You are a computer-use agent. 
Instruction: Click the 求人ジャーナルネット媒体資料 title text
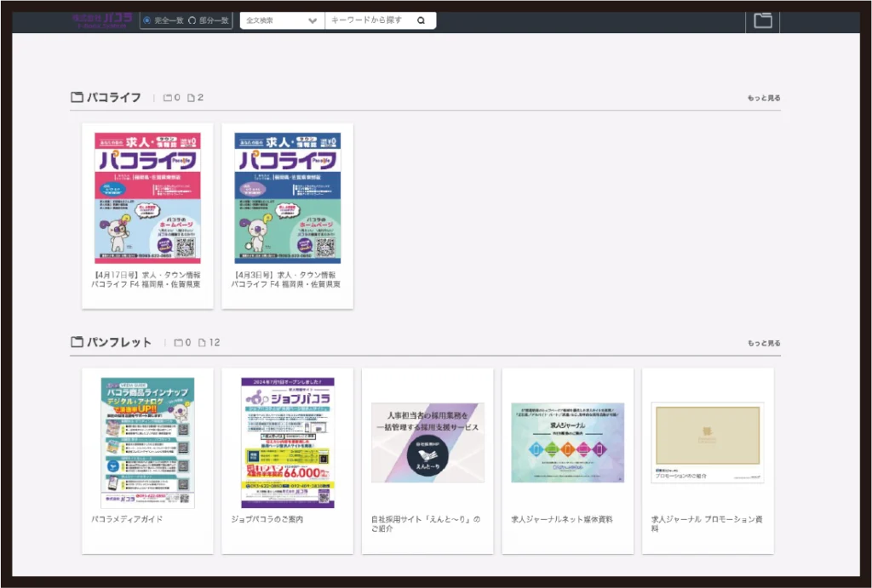click(562, 519)
